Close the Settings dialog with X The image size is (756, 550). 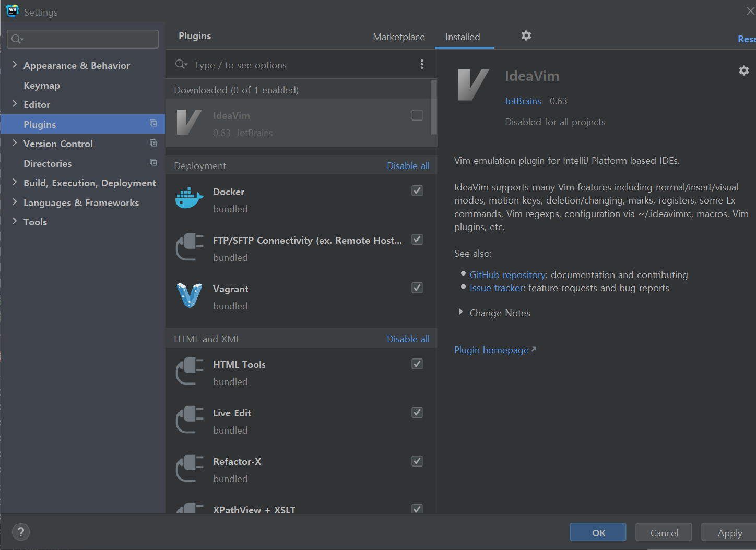point(750,10)
